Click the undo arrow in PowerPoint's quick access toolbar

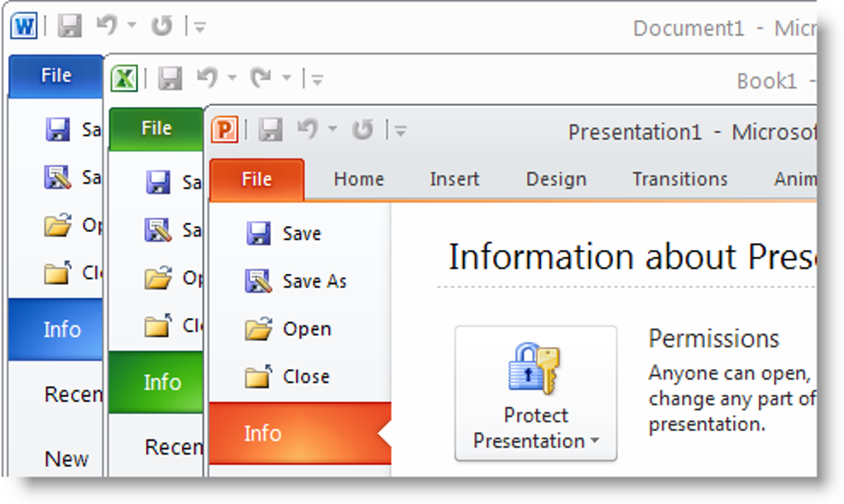point(307,129)
